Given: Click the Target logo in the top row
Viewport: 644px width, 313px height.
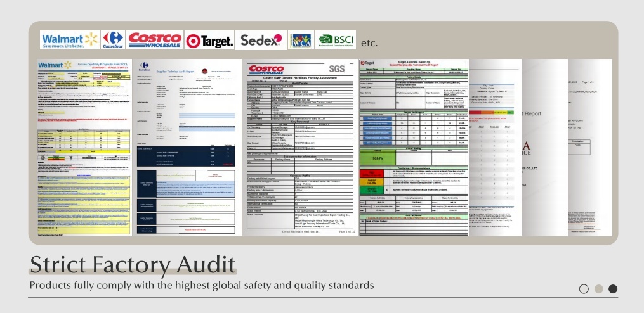Looking at the screenshot, I should (209, 40).
